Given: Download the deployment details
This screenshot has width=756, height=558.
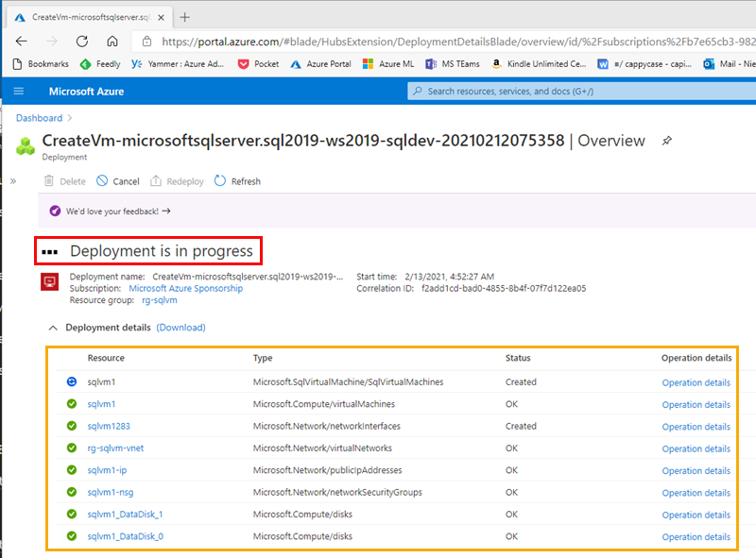Looking at the screenshot, I should (x=180, y=328).
